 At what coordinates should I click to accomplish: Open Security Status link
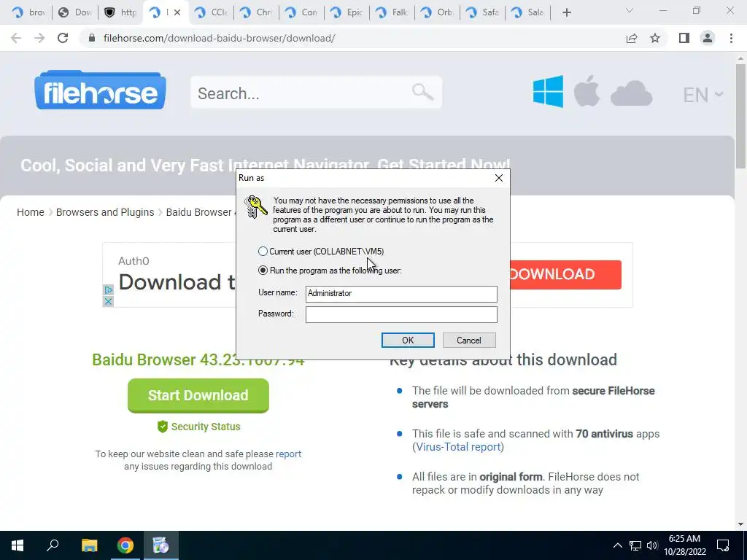[x=198, y=427]
